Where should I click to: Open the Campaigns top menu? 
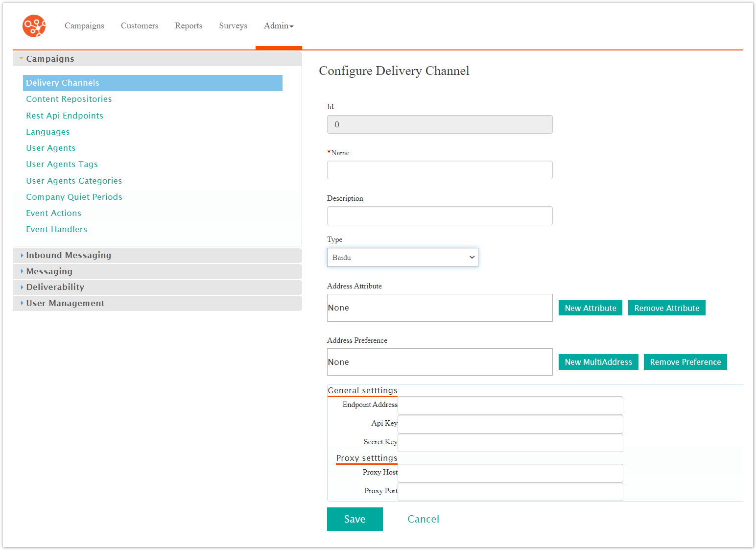tap(84, 26)
